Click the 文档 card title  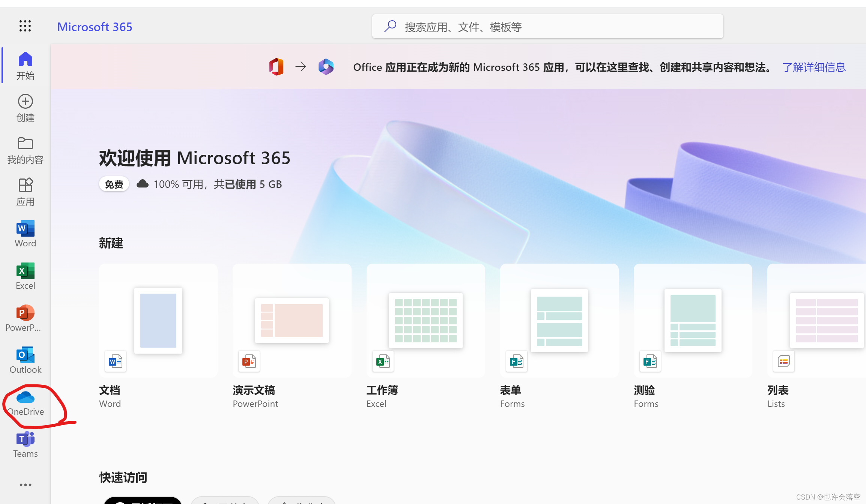(110, 390)
